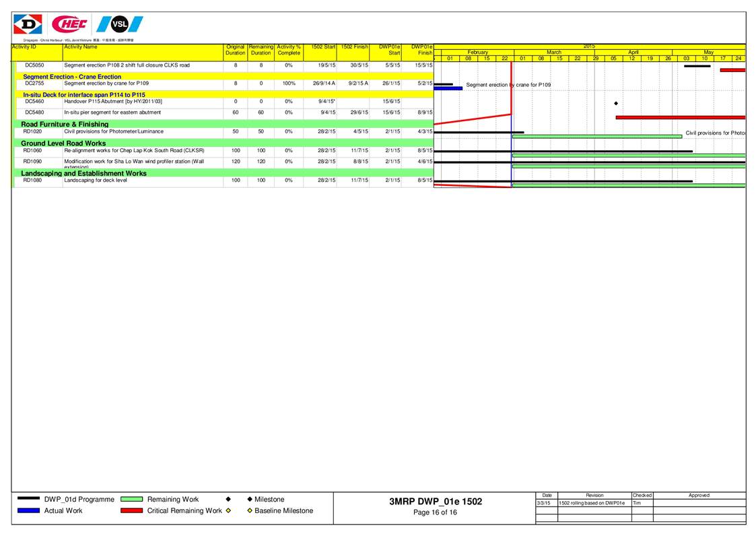Select activity ID 'RD1090'
Image resolution: width=756 pixels, height=534 pixels.
32,162
